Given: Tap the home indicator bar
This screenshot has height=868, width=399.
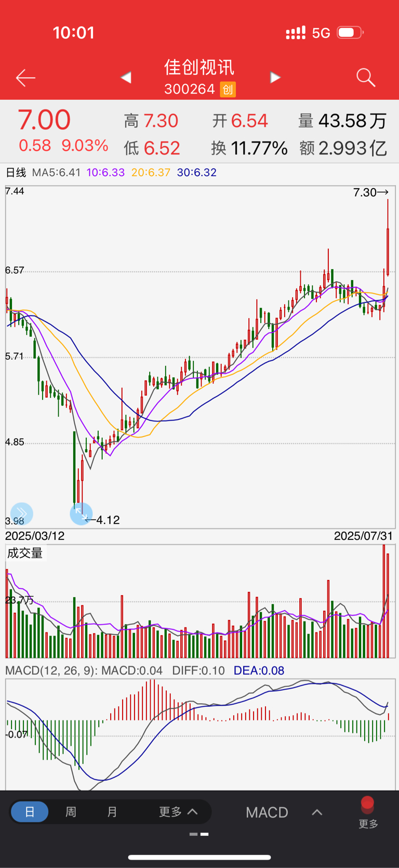Looking at the screenshot, I should 199,858.
